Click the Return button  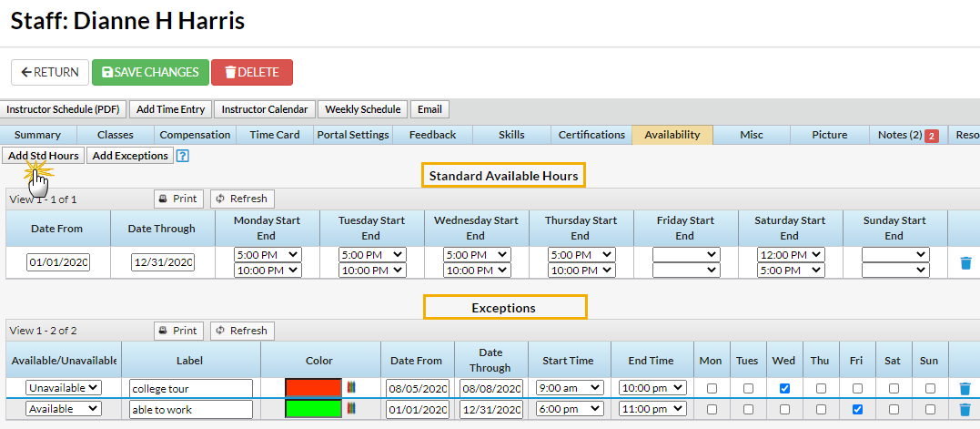[49, 73]
